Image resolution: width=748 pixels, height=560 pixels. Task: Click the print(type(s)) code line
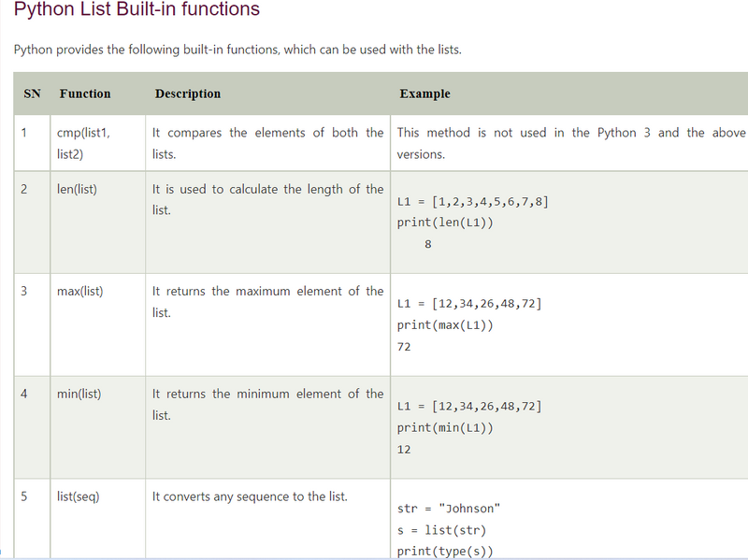click(445, 551)
